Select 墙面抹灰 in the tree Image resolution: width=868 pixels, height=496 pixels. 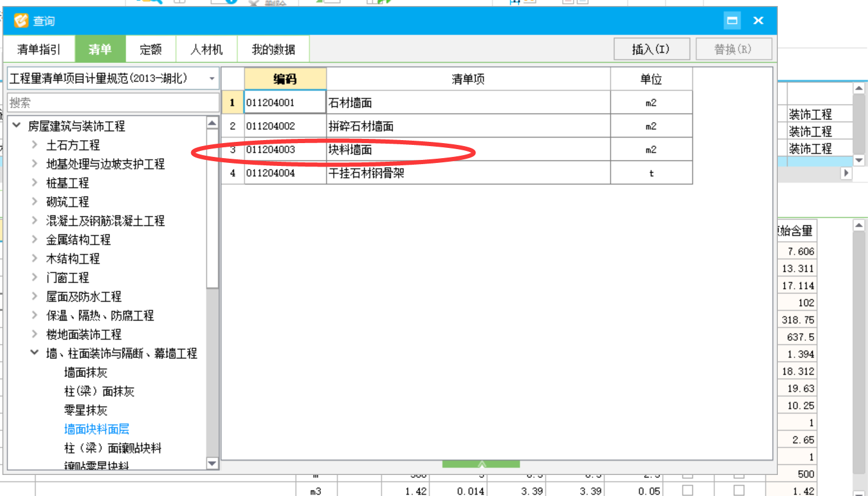86,373
